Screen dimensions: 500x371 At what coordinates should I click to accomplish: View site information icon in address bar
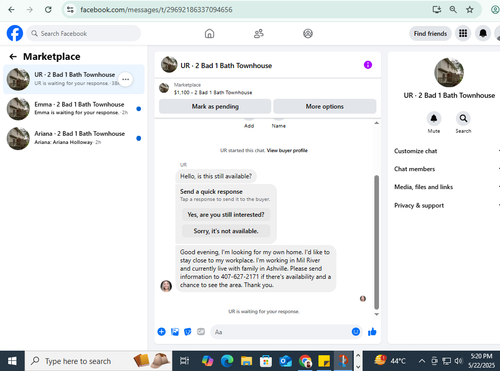[x=70, y=10]
